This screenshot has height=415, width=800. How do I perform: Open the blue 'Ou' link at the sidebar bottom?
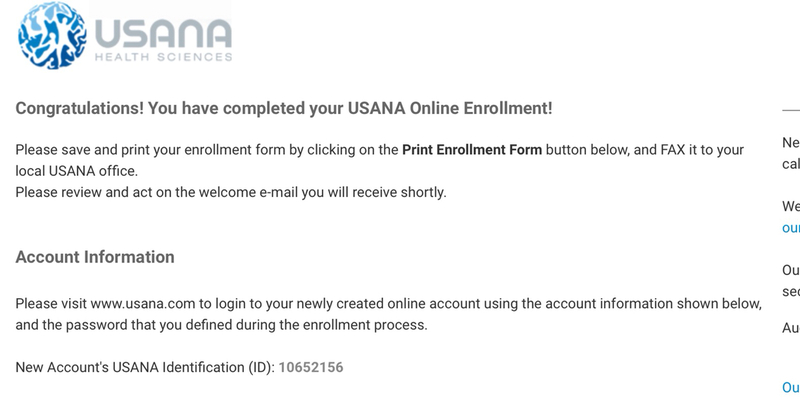click(x=790, y=387)
